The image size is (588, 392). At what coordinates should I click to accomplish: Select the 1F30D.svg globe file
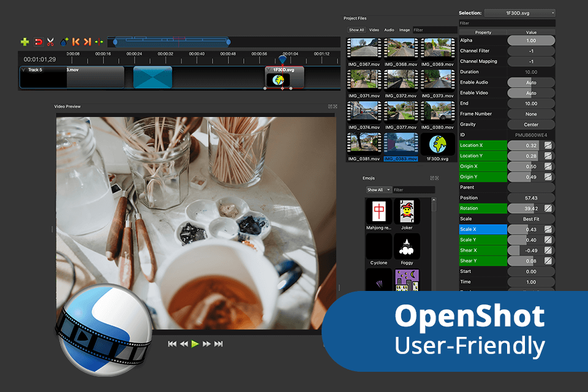coord(437,144)
